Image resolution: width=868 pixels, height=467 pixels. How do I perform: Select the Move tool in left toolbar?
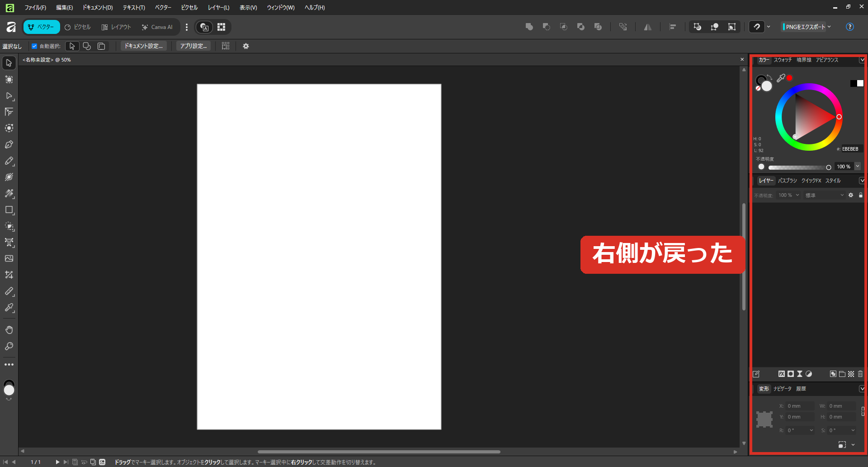[9, 63]
